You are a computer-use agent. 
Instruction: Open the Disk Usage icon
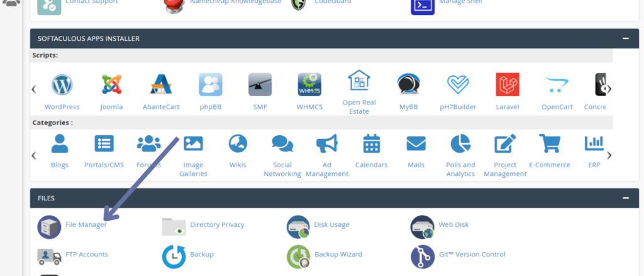pyautogui.click(x=298, y=227)
